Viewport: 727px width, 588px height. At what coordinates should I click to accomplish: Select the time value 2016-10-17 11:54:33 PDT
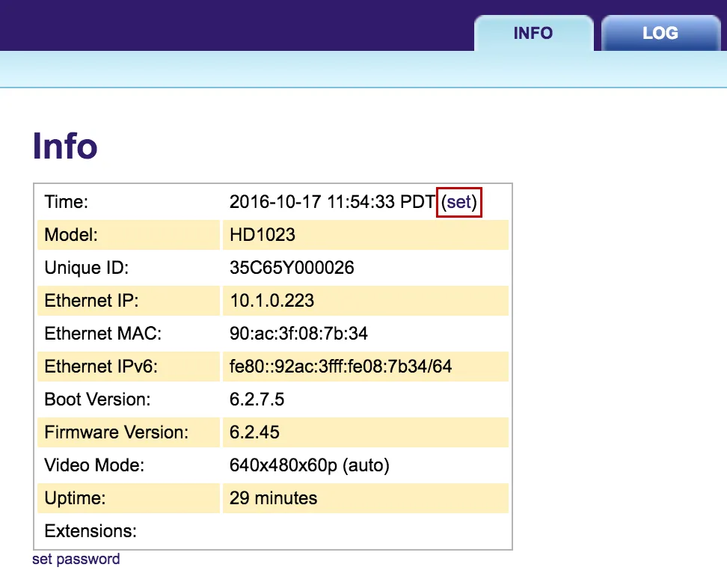(x=332, y=202)
